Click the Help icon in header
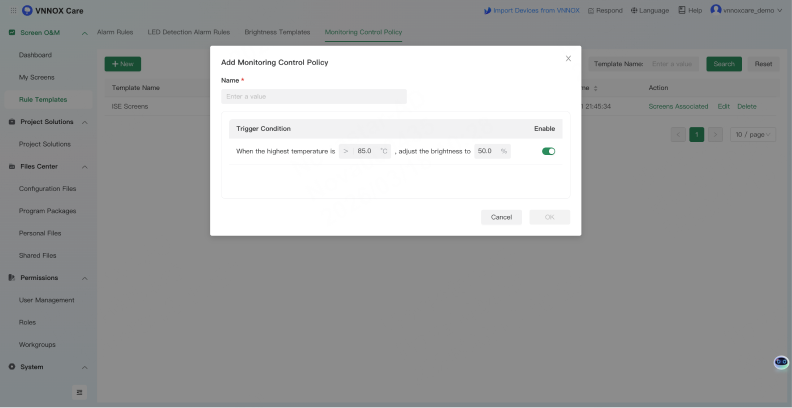 [x=682, y=10]
